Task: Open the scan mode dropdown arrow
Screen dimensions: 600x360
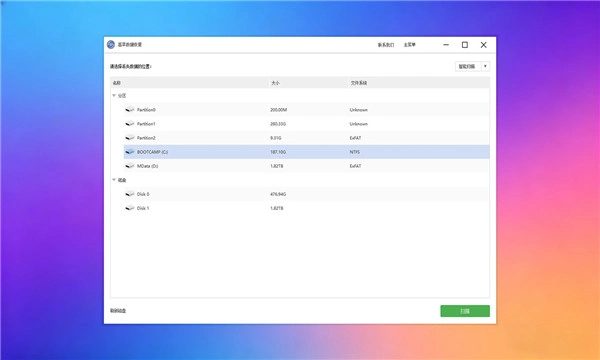Action: (x=485, y=66)
